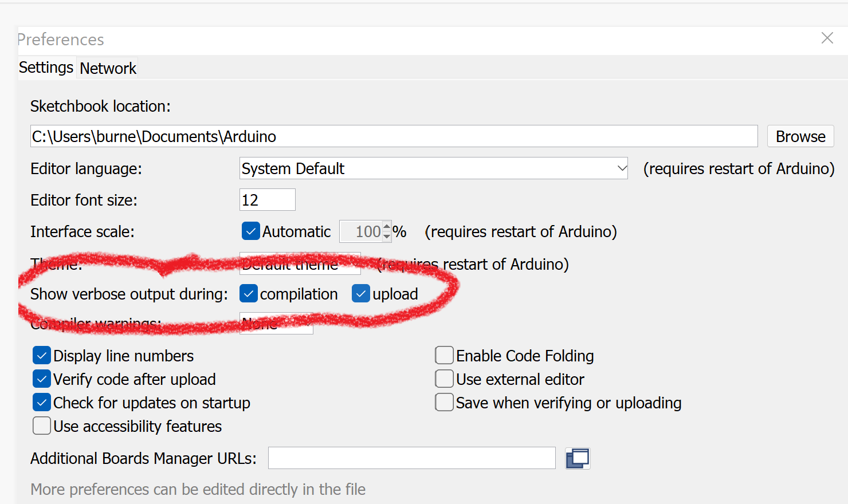Viewport: 848px width, 504px height.
Task: Click the Browse button for sketchbook location
Action: click(800, 136)
